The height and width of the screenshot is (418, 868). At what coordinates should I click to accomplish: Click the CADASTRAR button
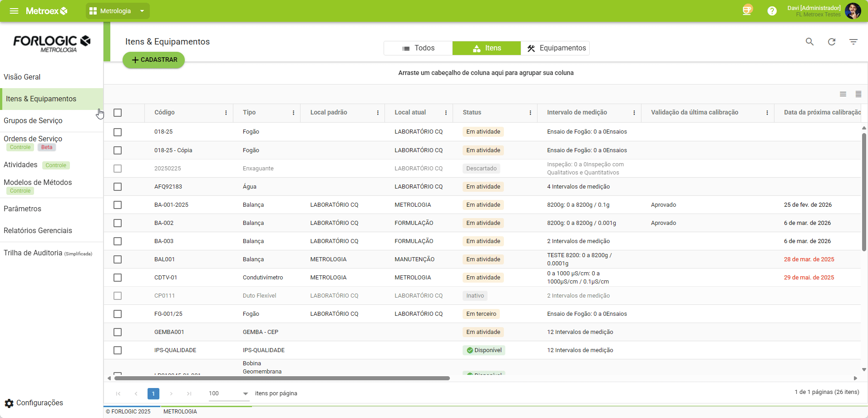coord(153,60)
